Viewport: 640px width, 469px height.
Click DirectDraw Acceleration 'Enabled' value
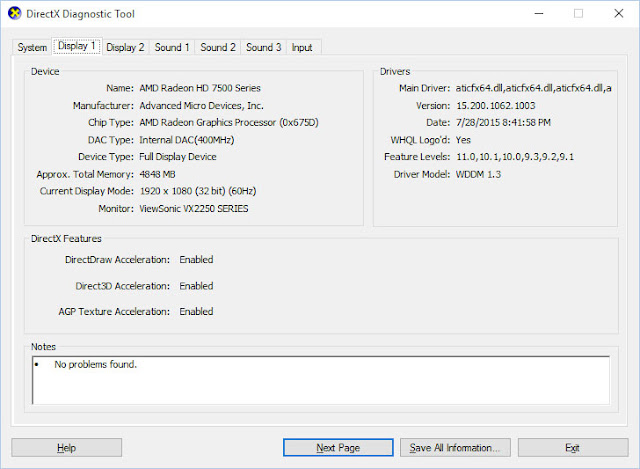point(196,260)
